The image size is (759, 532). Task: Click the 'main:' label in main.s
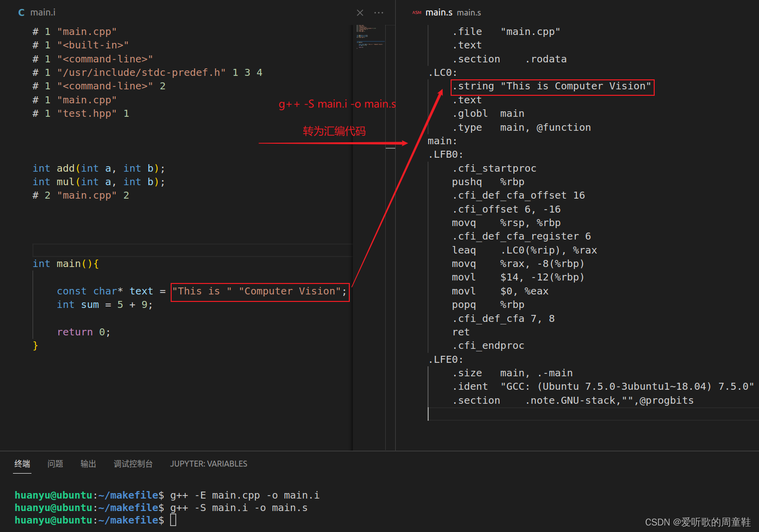pos(443,141)
